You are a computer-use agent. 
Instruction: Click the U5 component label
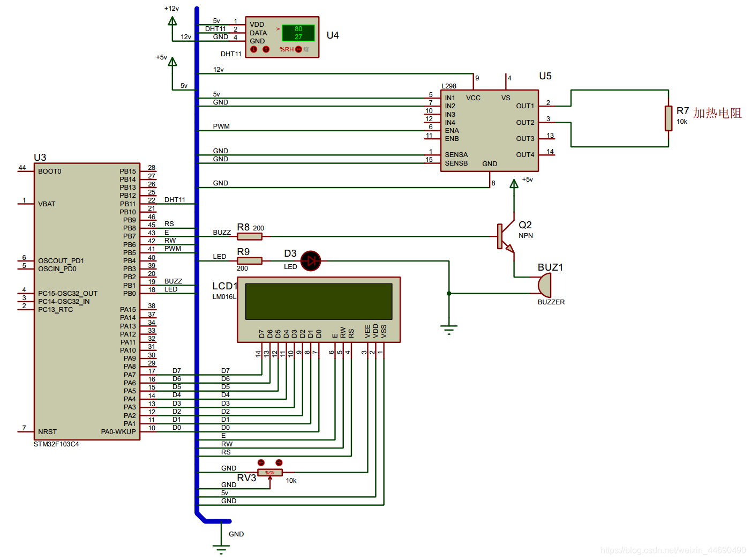545,76
